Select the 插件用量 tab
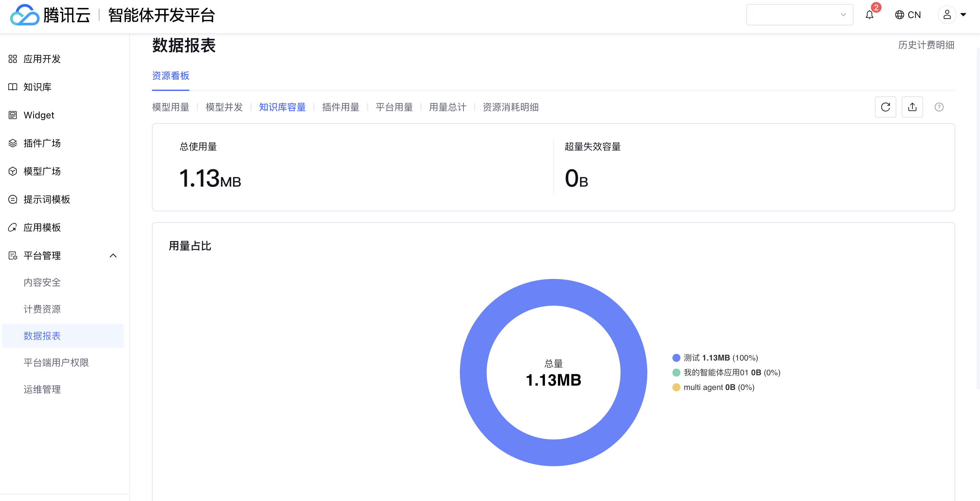Image resolution: width=980 pixels, height=501 pixels. [340, 107]
